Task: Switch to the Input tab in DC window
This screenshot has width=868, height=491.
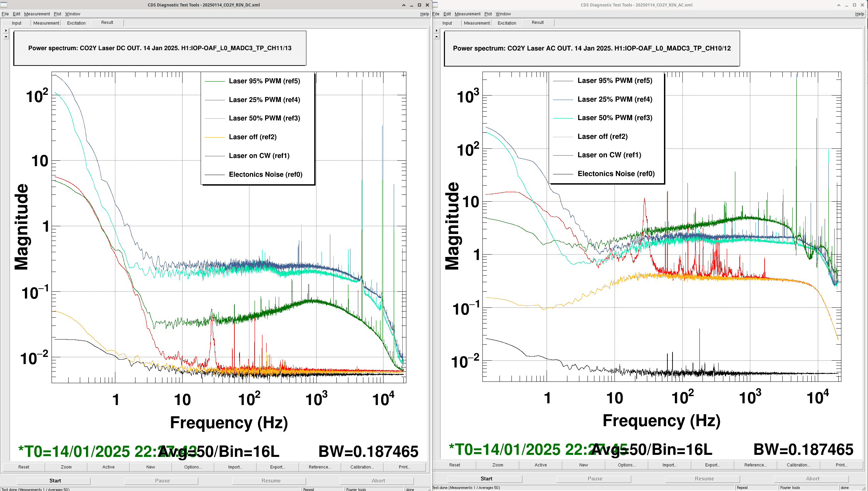Action: point(16,23)
